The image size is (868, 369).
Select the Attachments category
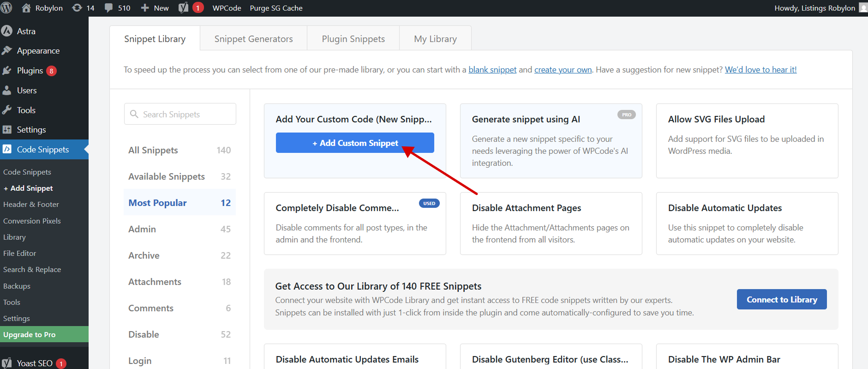tap(180, 282)
